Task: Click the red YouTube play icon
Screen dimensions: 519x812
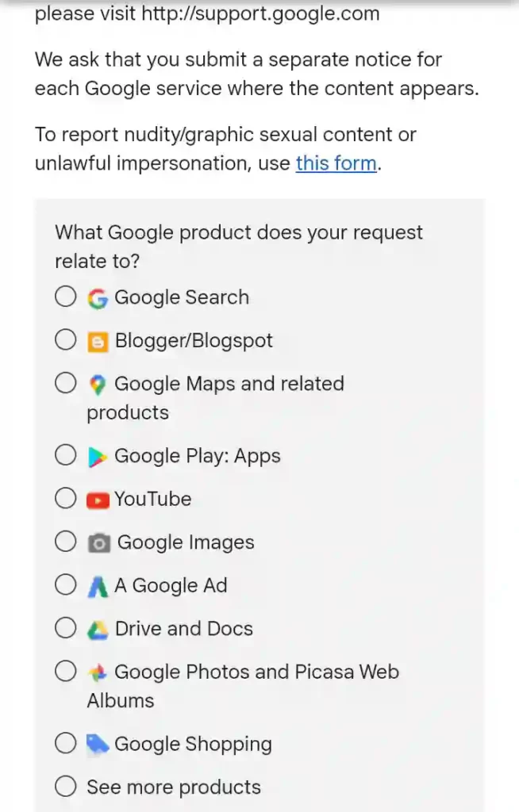Action: [97, 500]
